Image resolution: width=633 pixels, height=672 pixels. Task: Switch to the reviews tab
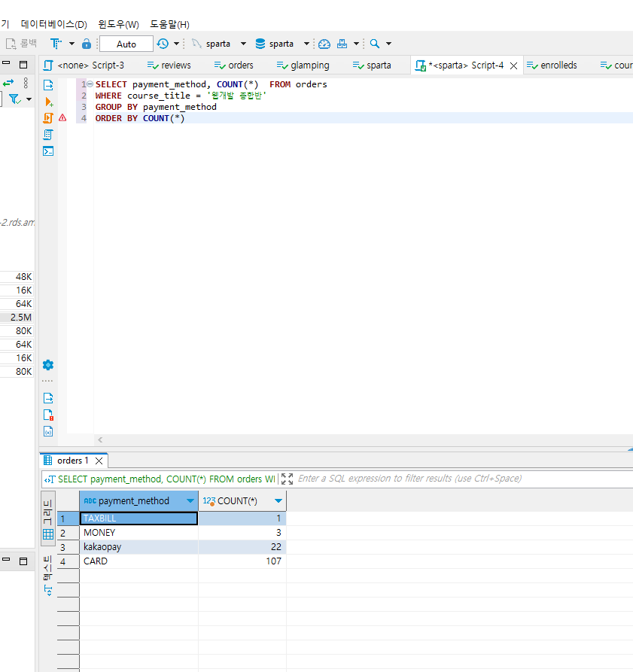[169, 65]
